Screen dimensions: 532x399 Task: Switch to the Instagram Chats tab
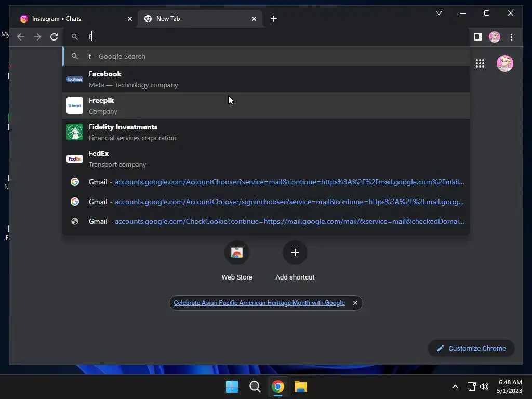(75, 19)
